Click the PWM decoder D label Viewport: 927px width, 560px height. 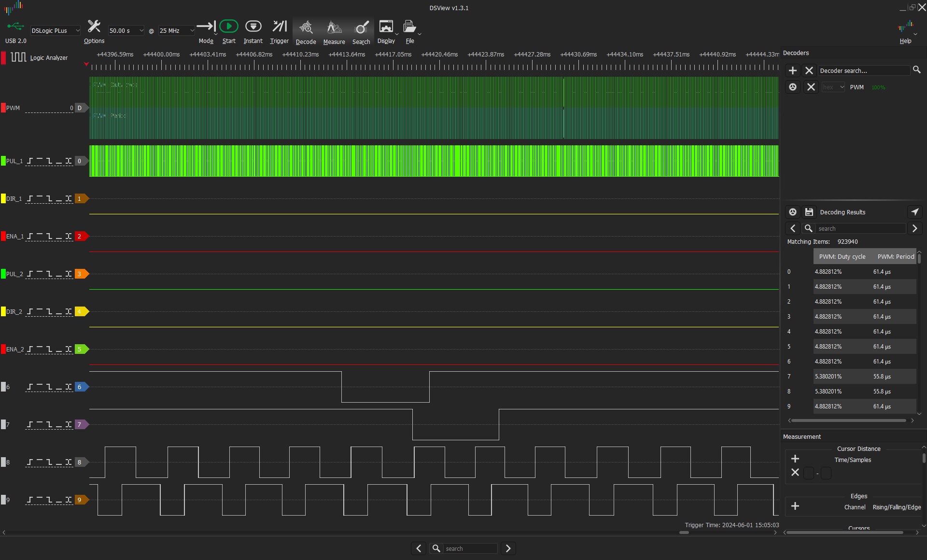81,108
